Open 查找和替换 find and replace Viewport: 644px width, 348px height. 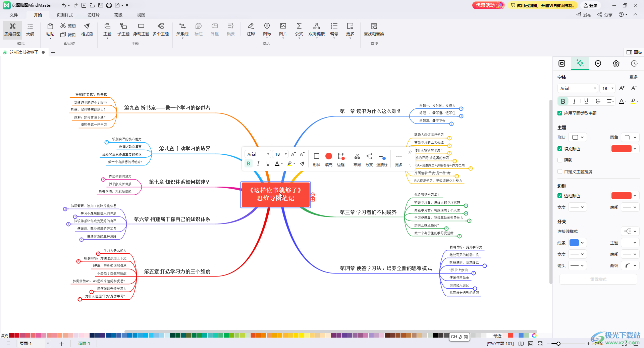tap(374, 30)
